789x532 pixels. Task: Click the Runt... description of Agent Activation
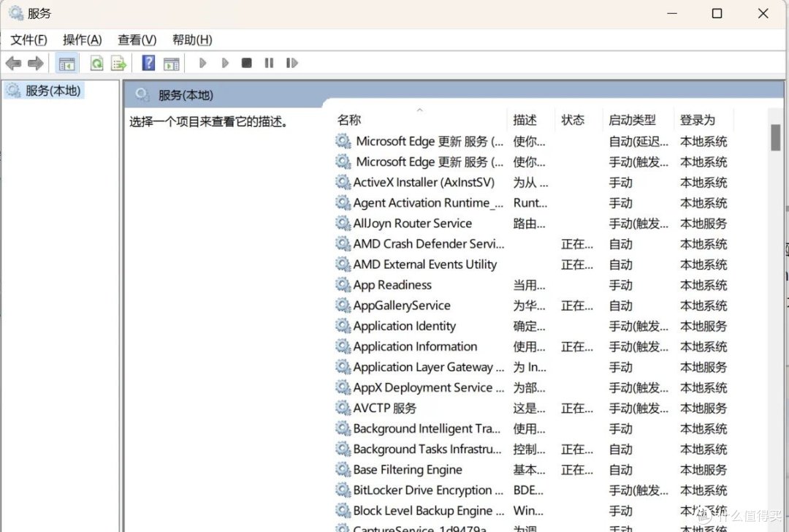(530, 203)
